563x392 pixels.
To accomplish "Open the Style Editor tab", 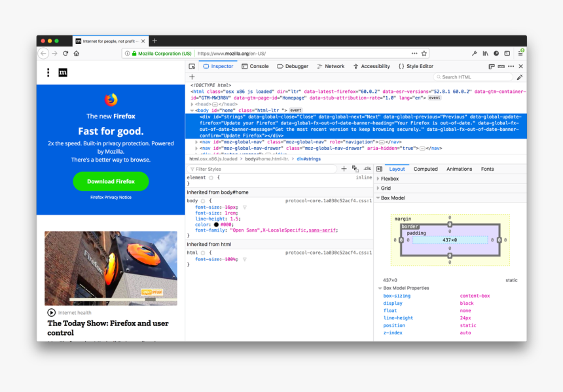I will tap(416, 66).
